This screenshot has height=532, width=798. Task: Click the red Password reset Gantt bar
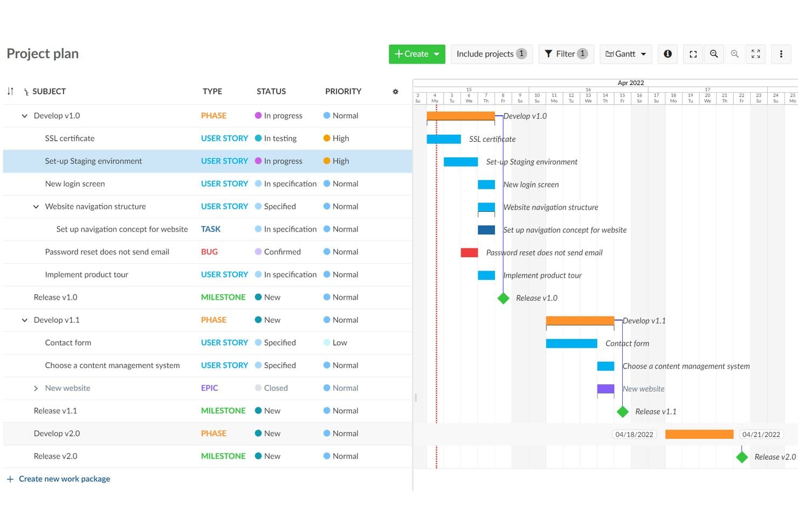point(469,252)
